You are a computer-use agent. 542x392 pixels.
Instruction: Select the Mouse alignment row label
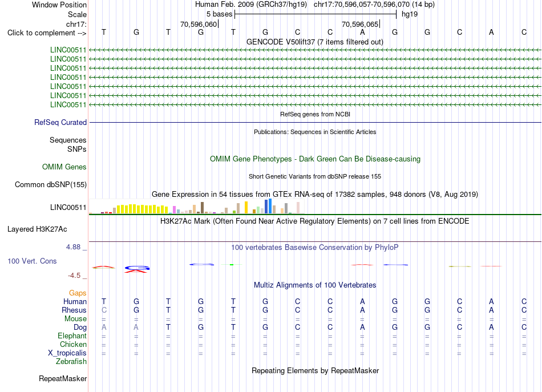75,319
